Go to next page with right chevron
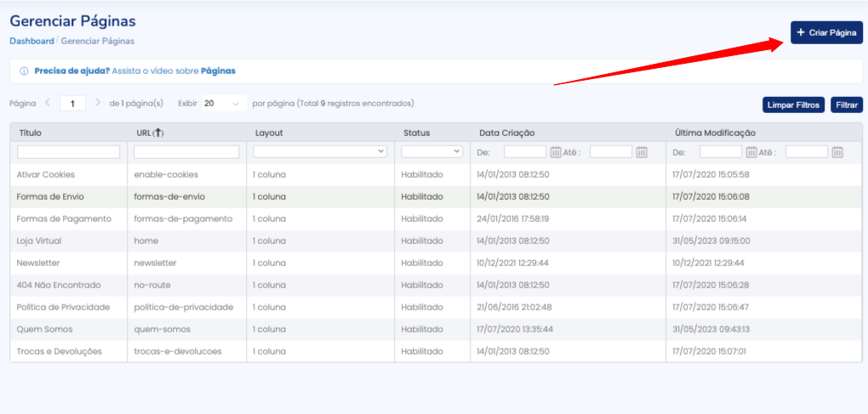Viewport: 868px width, 414px height. [98, 103]
